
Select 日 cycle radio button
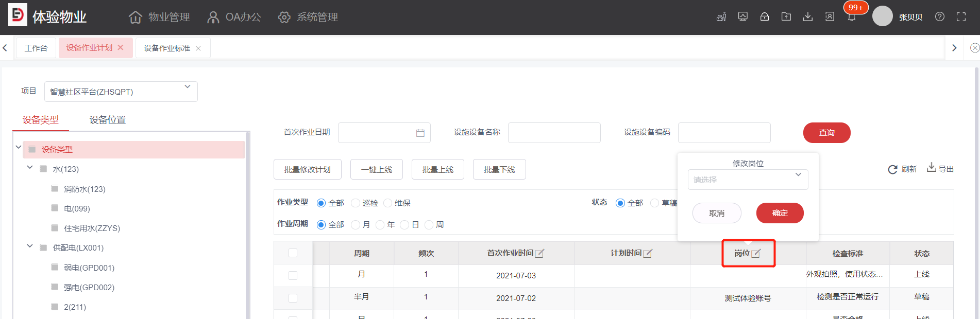pyautogui.click(x=404, y=225)
